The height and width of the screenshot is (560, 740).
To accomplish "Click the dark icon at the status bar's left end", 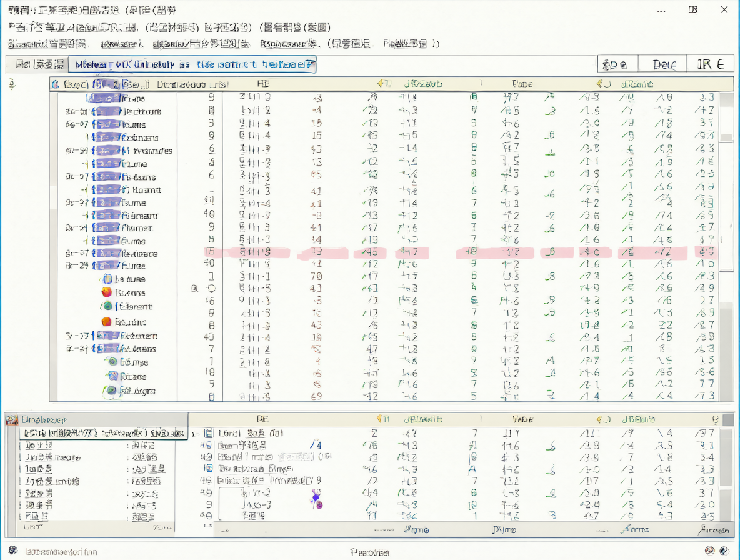I will [x=13, y=551].
